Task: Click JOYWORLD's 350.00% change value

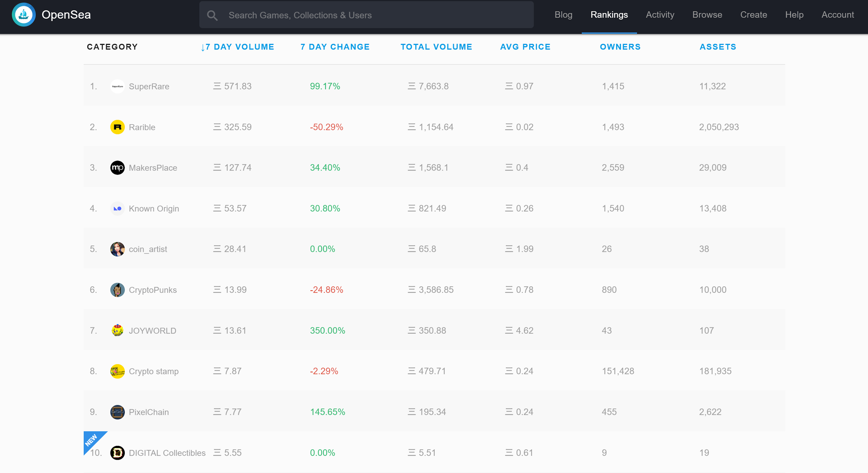Action: point(328,330)
